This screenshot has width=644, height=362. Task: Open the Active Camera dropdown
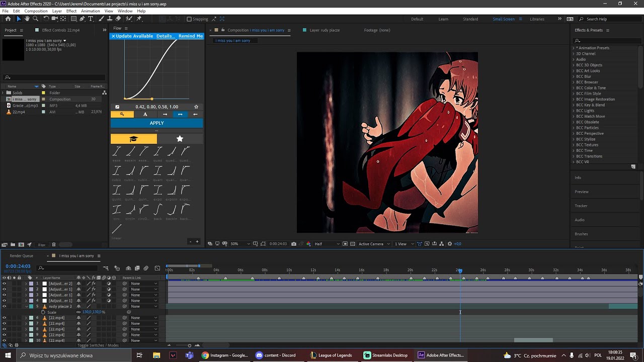tap(374, 244)
